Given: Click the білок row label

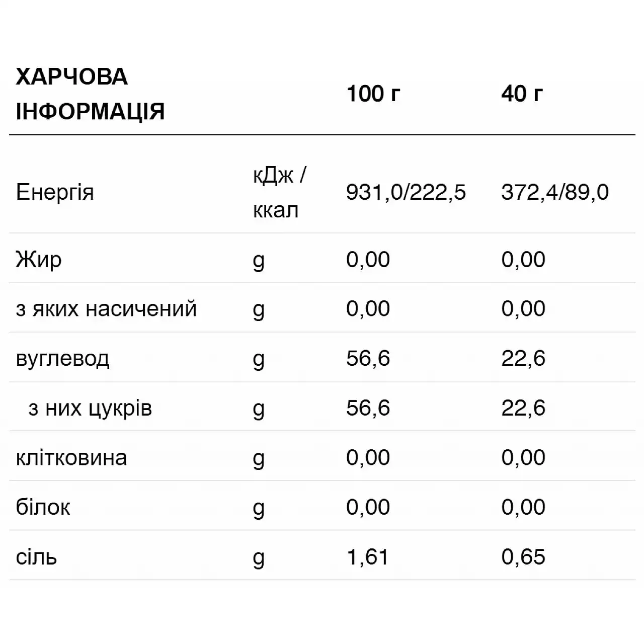Looking at the screenshot, I should point(43,507).
